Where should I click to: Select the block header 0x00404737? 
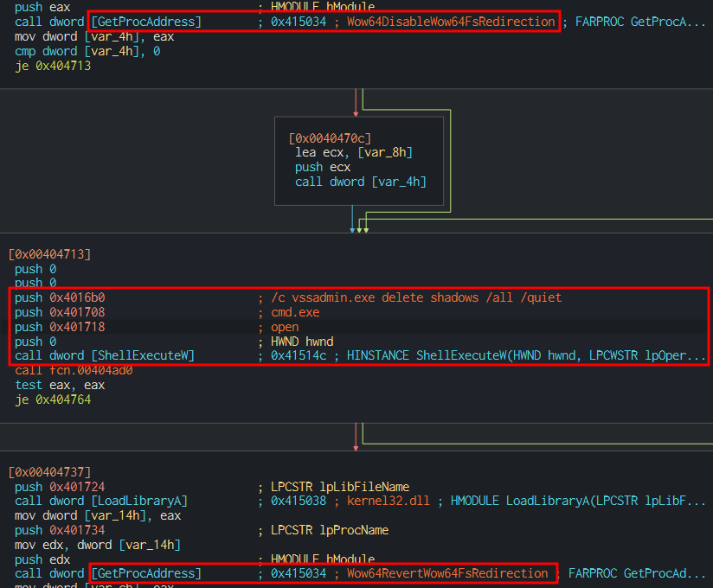49,472
